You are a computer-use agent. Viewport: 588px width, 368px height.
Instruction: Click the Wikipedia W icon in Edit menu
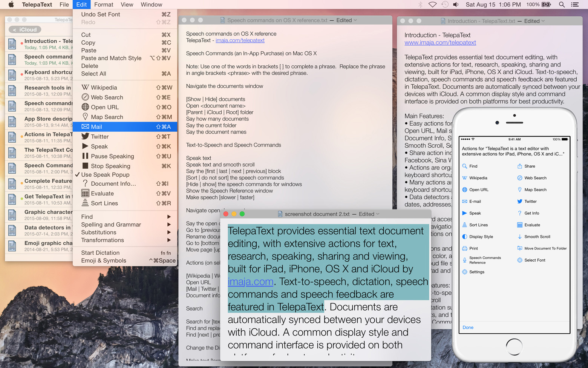click(86, 88)
